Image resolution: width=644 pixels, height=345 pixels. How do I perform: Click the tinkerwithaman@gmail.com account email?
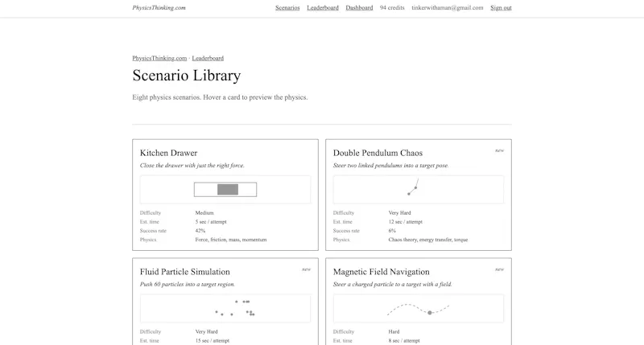(448, 8)
